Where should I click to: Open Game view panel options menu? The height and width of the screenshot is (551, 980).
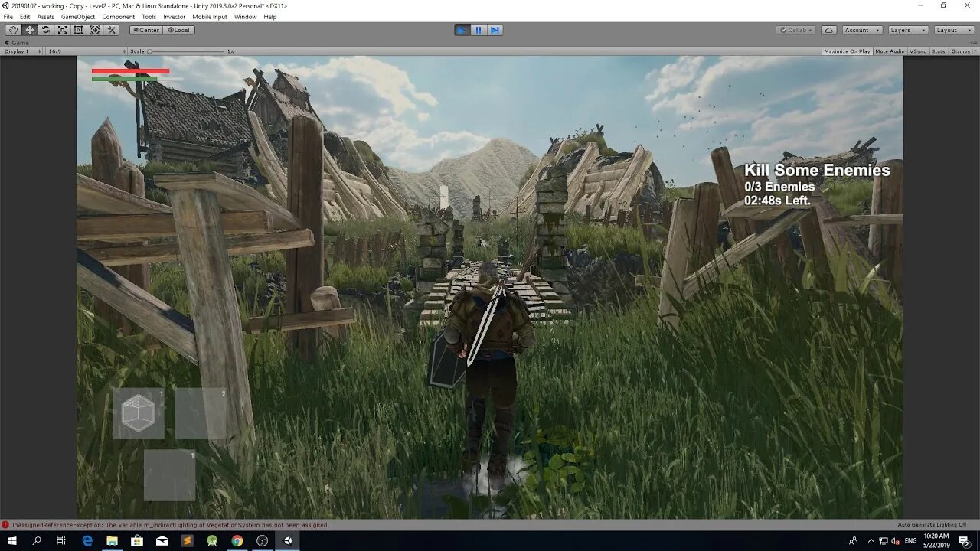(x=973, y=43)
